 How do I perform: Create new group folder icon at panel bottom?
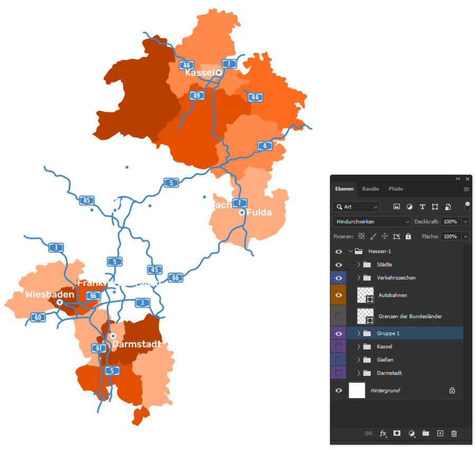coord(426,433)
